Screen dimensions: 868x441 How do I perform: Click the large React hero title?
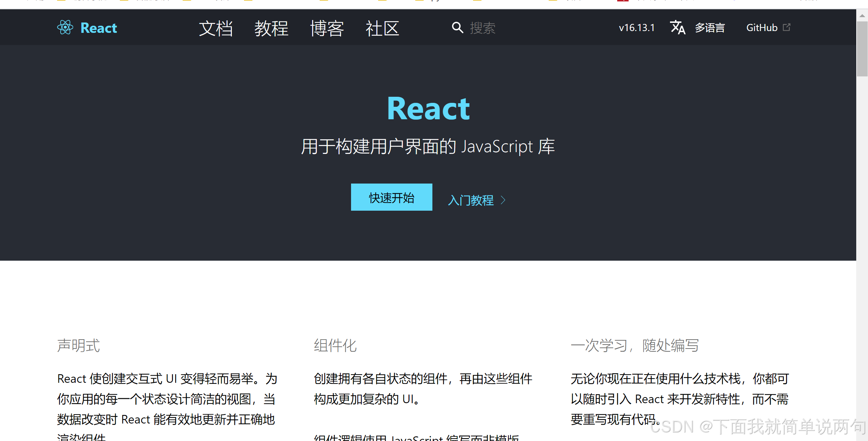coord(428,109)
